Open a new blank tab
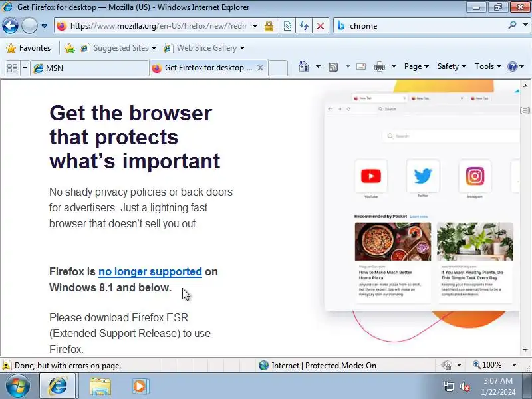This screenshot has width=532, height=399. pos(278,68)
